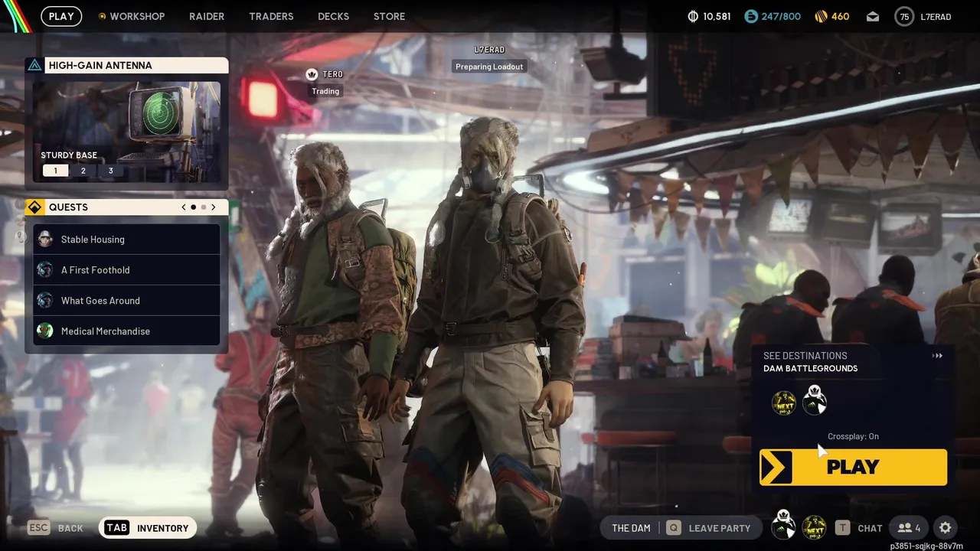The height and width of the screenshot is (551, 980).
Task: Go to previous quests page arrow
Action: point(184,207)
